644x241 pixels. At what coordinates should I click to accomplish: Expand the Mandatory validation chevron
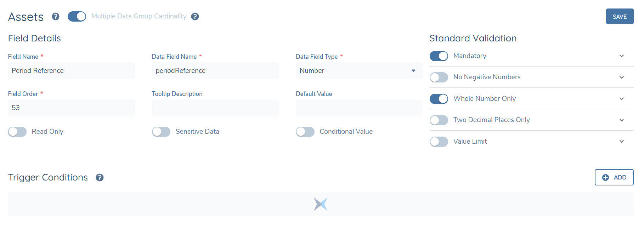point(622,56)
